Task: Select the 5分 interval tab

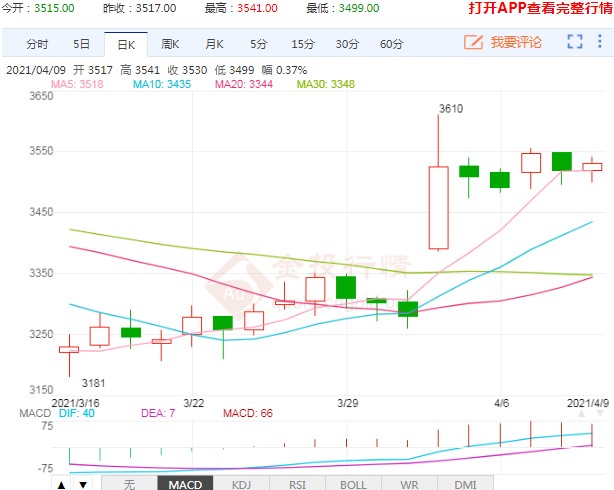Action: [x=258, y=44]
